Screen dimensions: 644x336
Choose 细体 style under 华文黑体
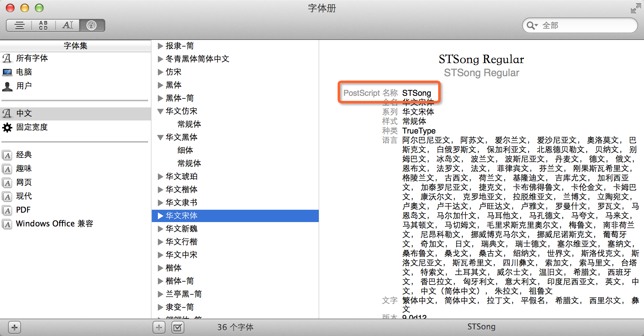click(x=185, y=150)
